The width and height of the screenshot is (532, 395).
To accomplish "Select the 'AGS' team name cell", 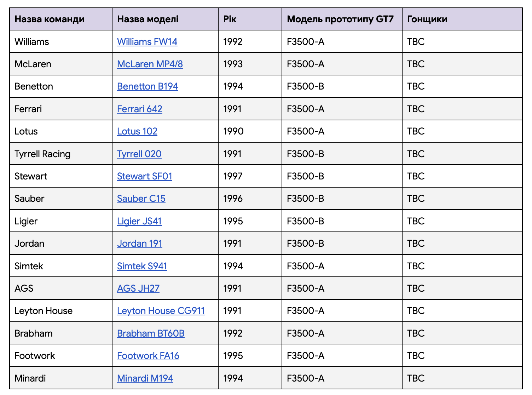I will 61,288.
